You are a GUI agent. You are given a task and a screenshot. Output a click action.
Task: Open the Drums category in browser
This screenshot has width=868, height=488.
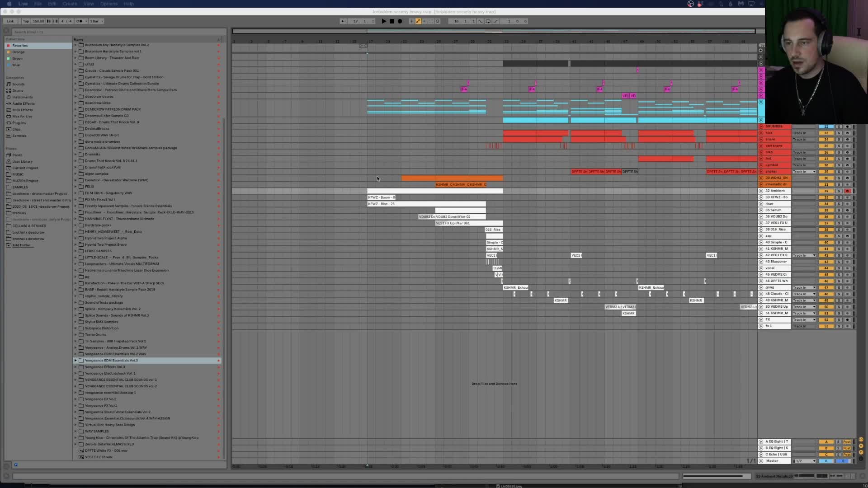(x=18, y=90)
